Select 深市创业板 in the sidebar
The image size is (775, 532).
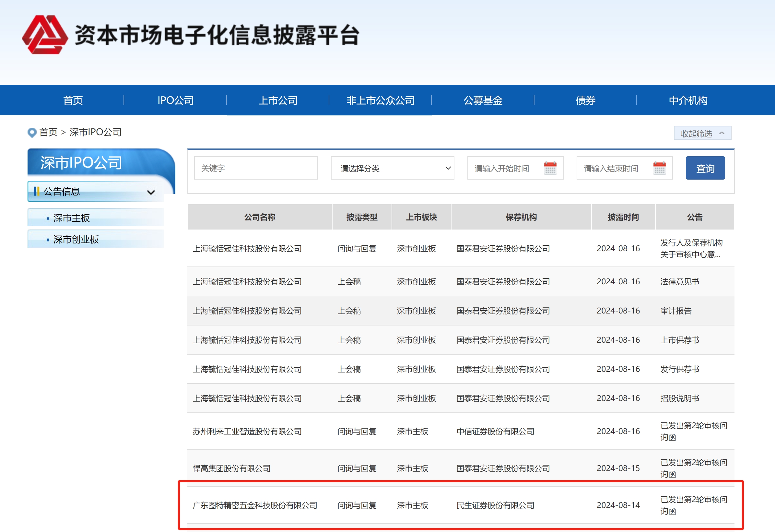click(x=76, y=240)
